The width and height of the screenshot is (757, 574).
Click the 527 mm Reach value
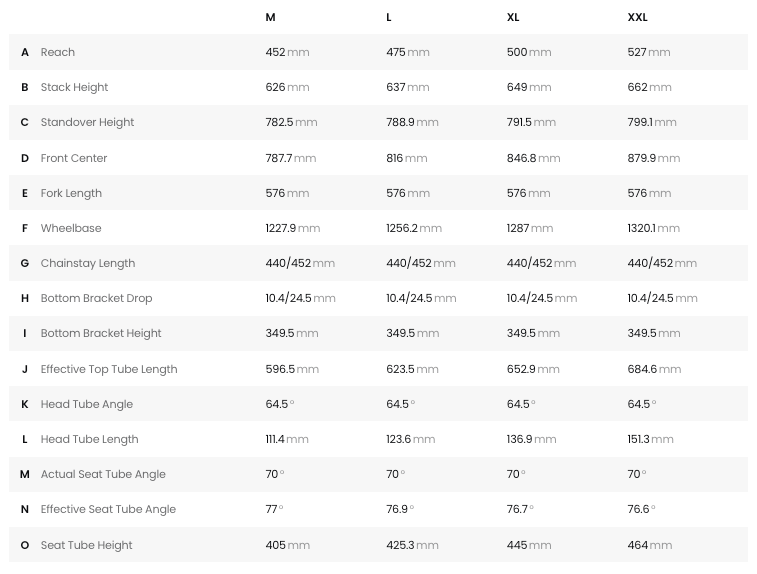(648, 52)
